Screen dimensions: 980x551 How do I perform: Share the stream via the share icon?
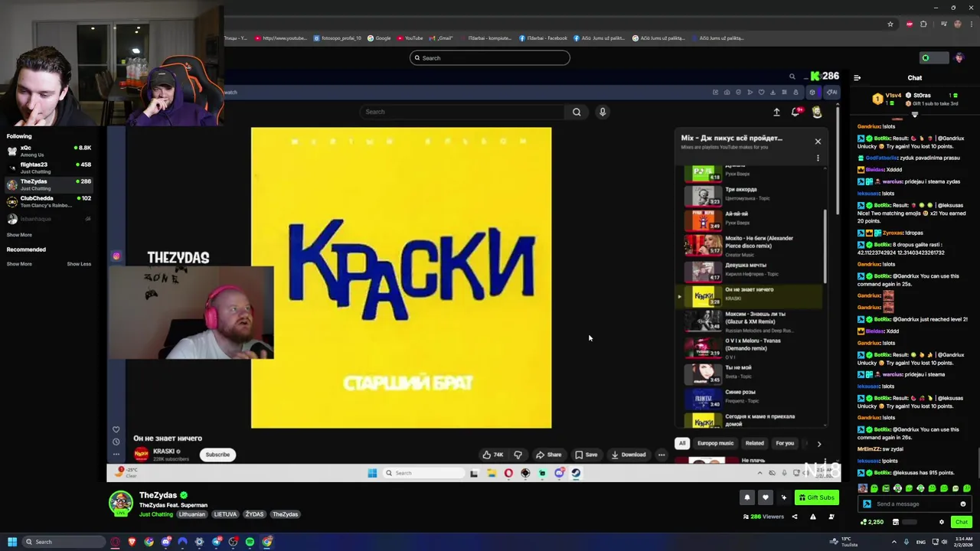click(794, 517)
